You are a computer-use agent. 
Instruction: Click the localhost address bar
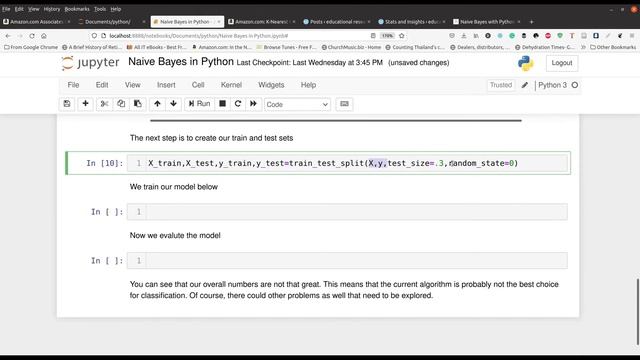coord(229,36)
